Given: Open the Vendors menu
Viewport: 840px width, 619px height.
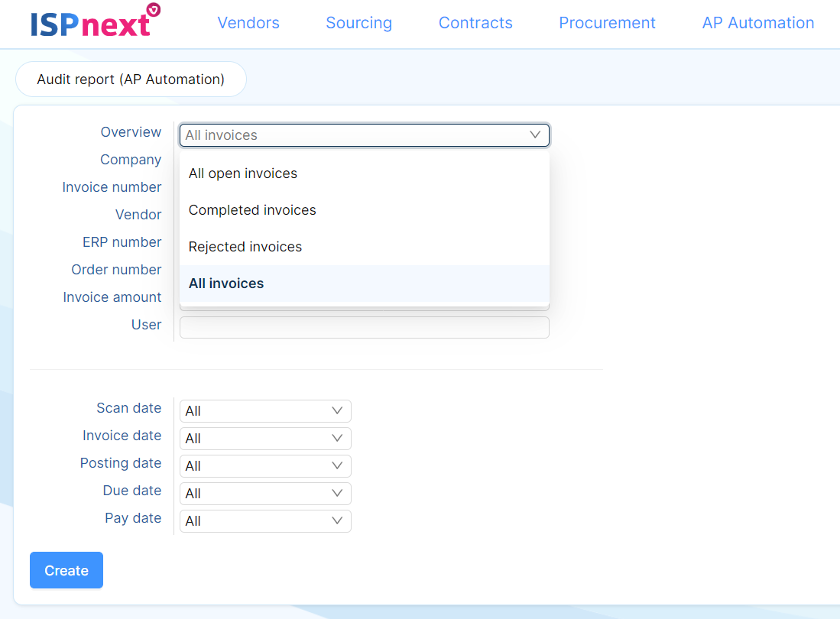Looking at the screenshot, I should click(x=248, y=22).
